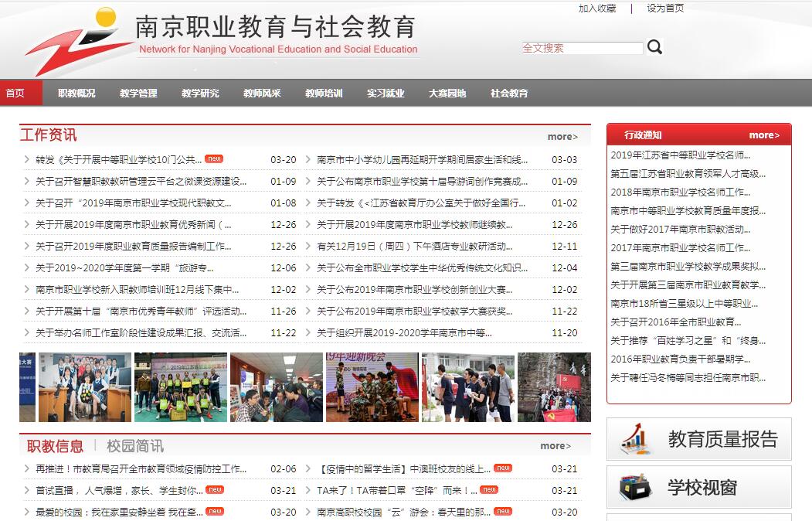Open the 教育质量报告 chart icon banner
This screenshot has height=521, width=812.
pos(635,439)
